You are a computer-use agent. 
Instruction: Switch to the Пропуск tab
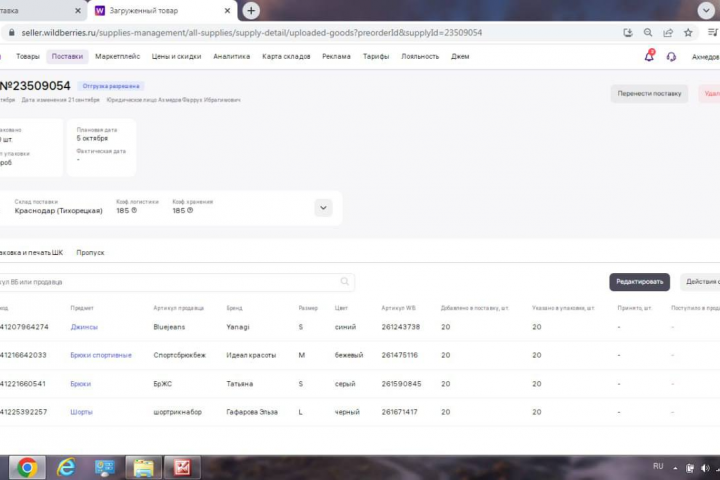[90, 253]
